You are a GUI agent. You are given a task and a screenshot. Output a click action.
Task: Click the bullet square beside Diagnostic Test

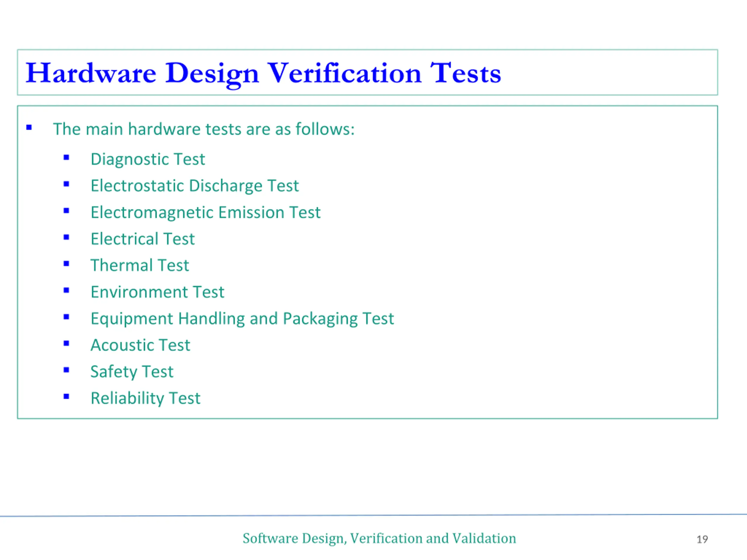[66, 157]
